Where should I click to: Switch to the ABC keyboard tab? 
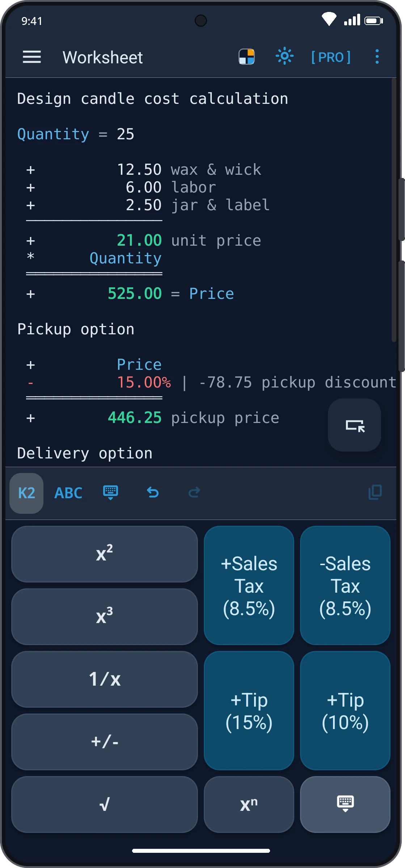pyautogui.click(x=68, y=493)
